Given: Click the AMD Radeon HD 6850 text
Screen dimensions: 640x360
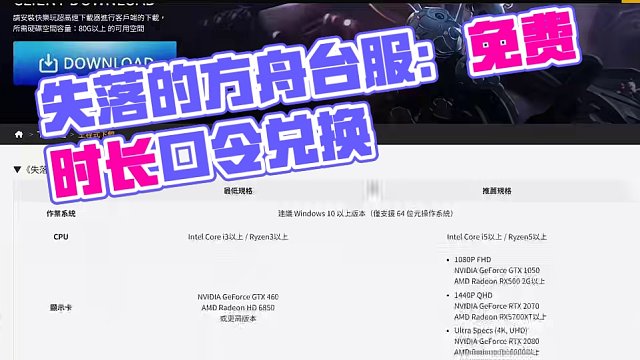Looking at the screenshot, I should click(x=238, y=307).
